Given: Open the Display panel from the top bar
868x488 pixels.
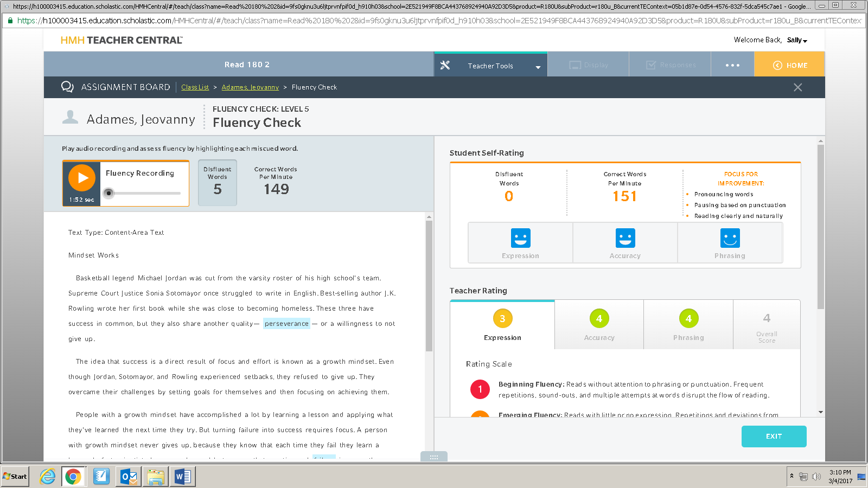Looking at the screenshot, I should [588, 65].
